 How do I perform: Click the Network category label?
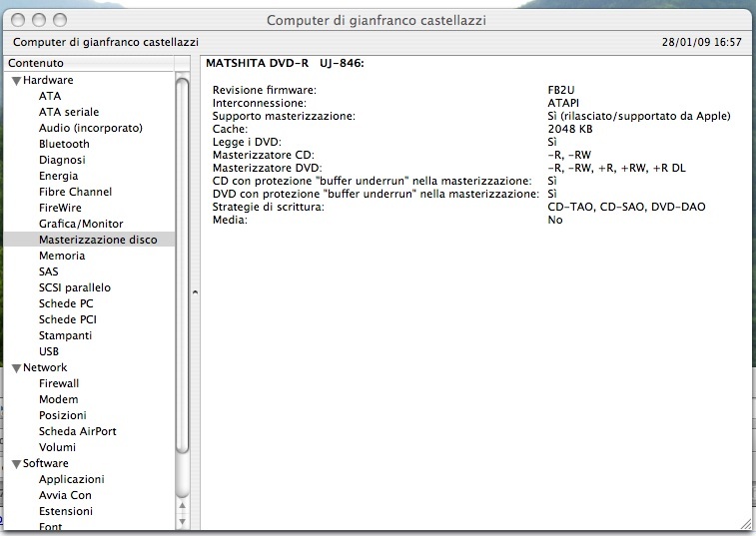pos(45,367)
